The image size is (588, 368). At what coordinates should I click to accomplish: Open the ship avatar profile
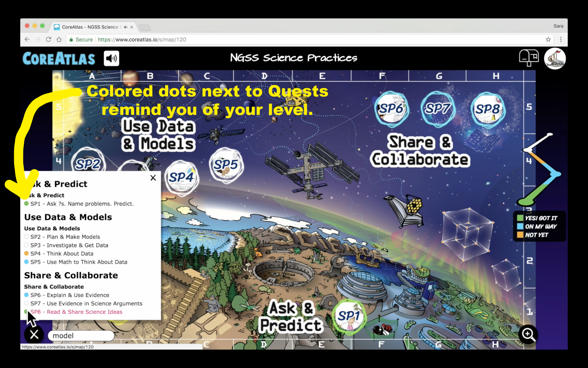[555, 59]
